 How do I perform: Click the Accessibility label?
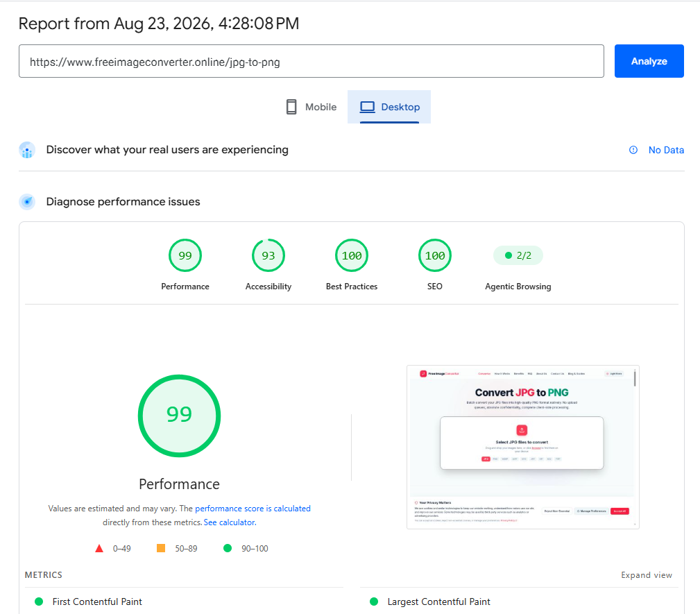pyautogui.click(x=268, y=287)
